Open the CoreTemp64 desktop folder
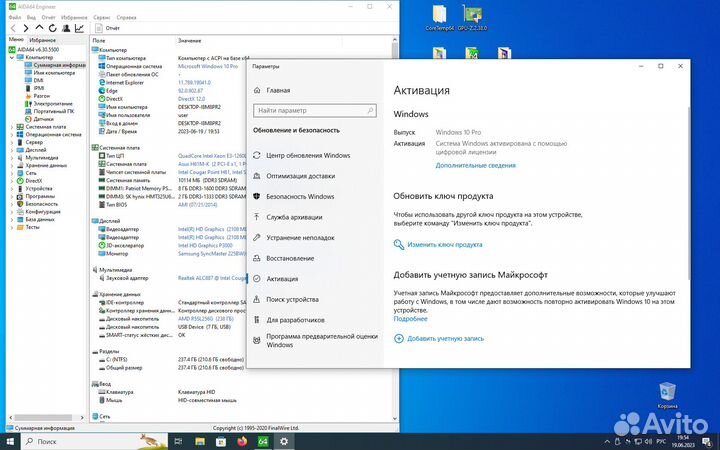720x450 pixels. click(439, 18)
